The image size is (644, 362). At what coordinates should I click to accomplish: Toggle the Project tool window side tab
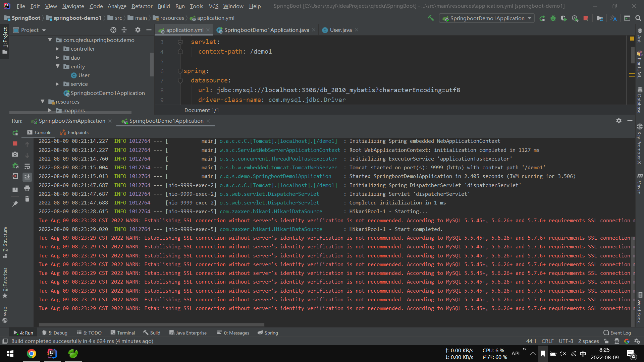[5, 41]
